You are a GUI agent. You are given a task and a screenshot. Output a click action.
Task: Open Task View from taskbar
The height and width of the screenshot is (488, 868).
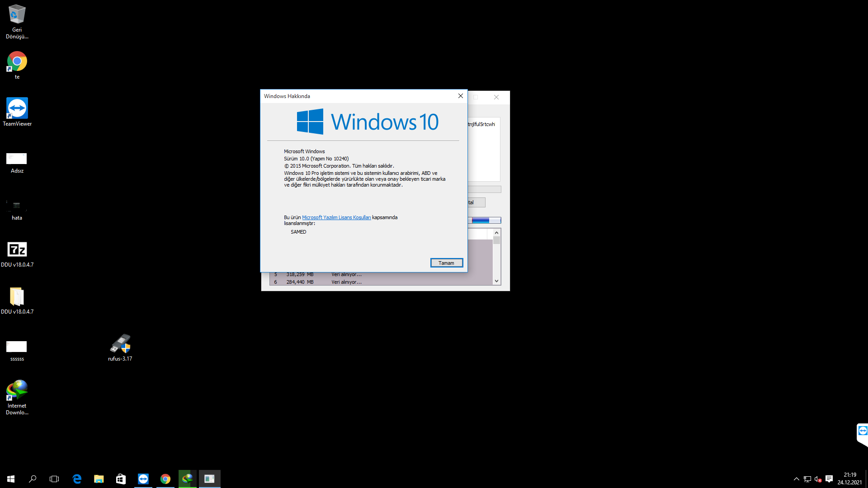[x=54, y=479]
